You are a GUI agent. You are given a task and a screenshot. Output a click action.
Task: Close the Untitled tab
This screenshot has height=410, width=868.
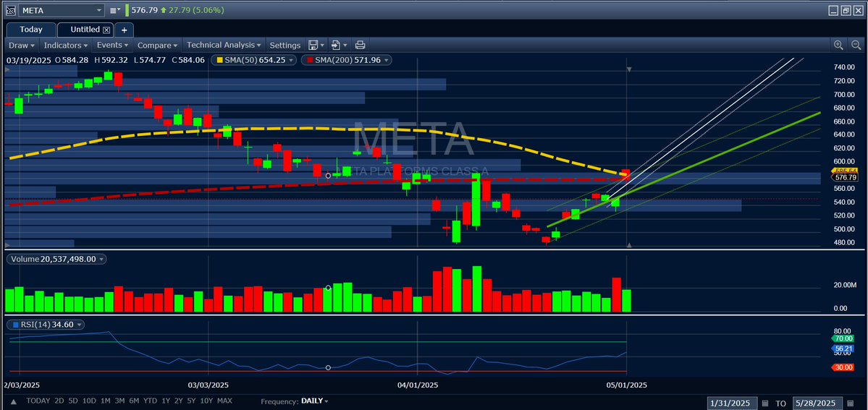pyautogui.click(x=107, y=30)
